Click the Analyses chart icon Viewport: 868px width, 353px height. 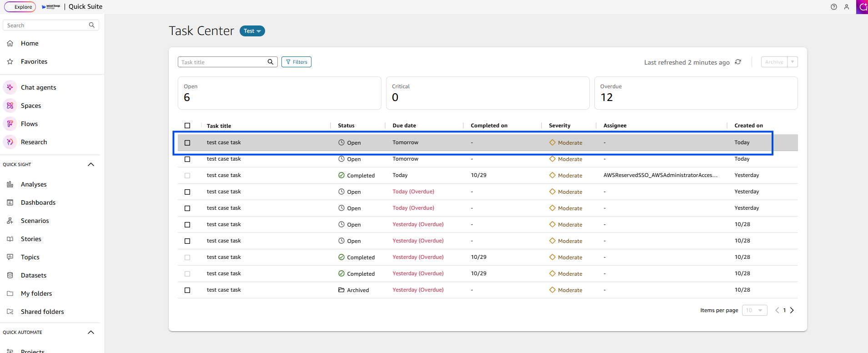pos(10,184)
